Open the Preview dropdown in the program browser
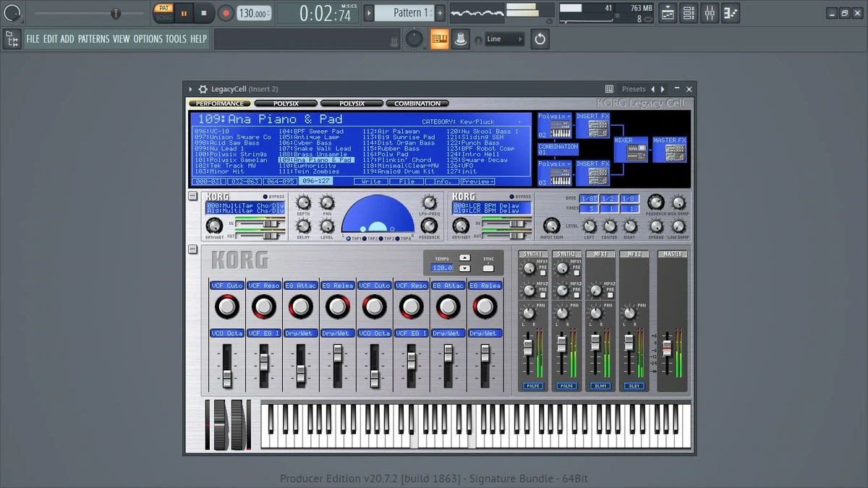This screenshot has width=868, height=488. 477,181
